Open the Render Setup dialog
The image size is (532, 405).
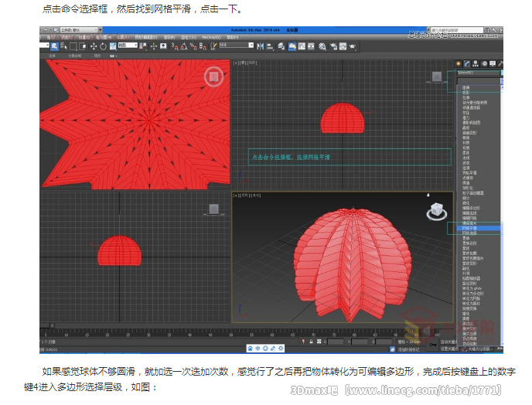[x=333, y=46]
